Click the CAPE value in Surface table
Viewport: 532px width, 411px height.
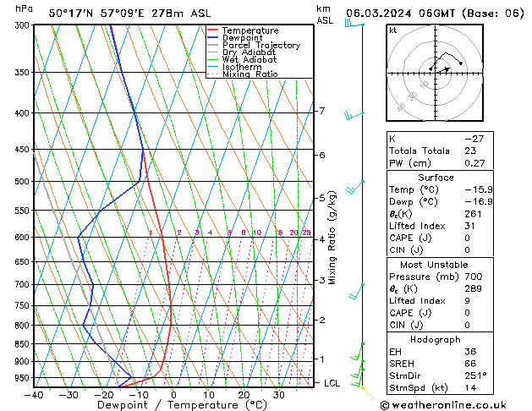coord(467,238)
